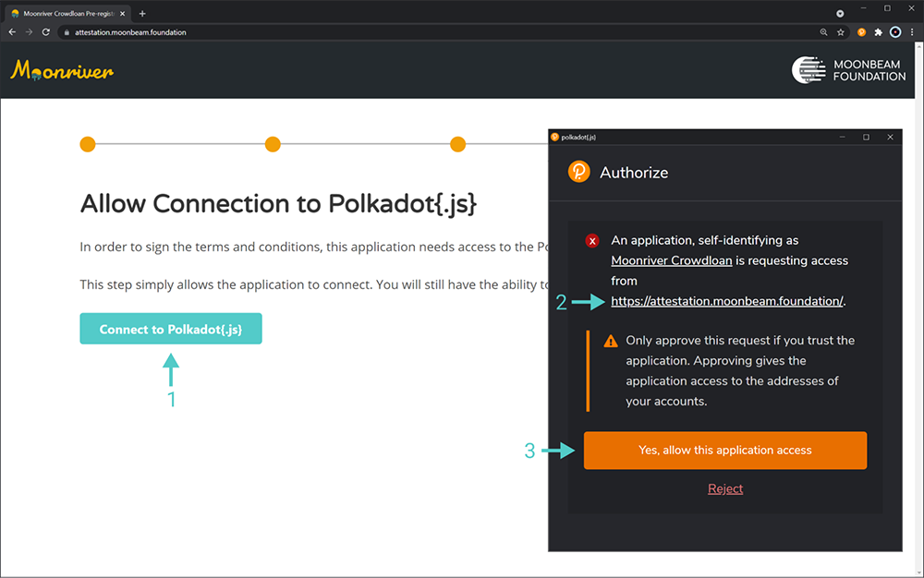
Task: Click the Moonbeam Foundation logo
Action: (x=848, y=70)
